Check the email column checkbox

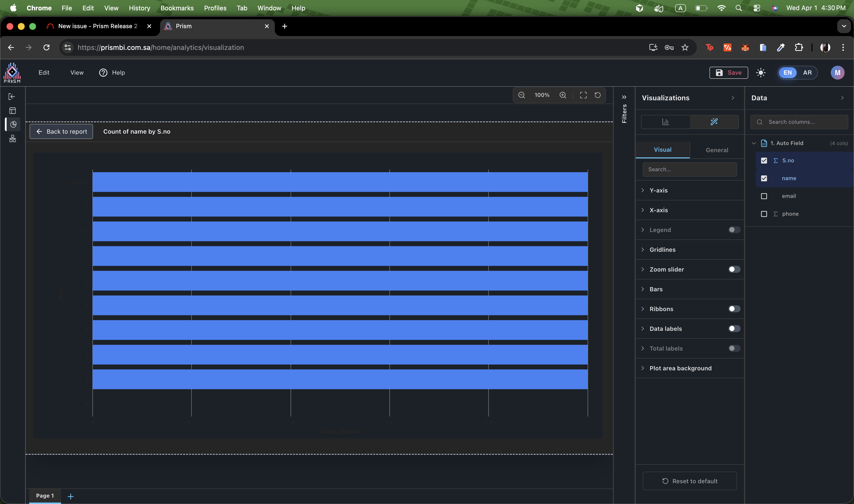(764, 196)
